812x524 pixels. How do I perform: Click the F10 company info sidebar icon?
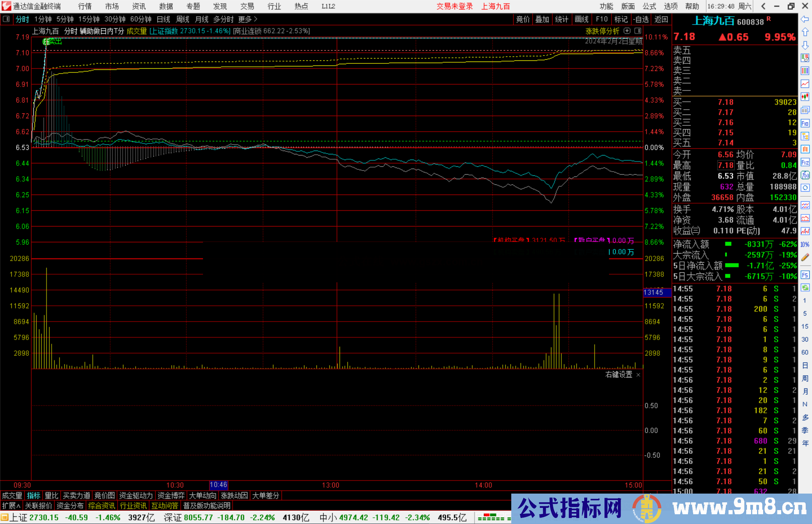click(x=805, y=123)
